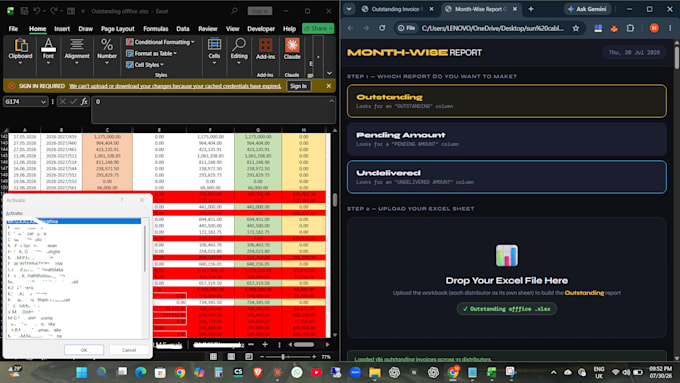Zoom out using the minus button
The width and height of the screenshot is (680, 383).
262,357
